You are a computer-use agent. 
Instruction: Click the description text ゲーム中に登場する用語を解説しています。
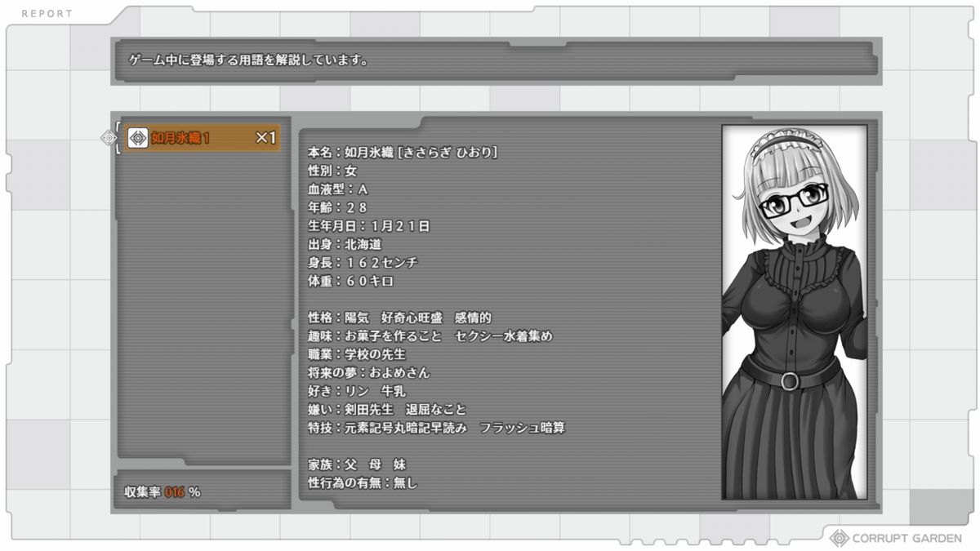(x=248, y=60)
